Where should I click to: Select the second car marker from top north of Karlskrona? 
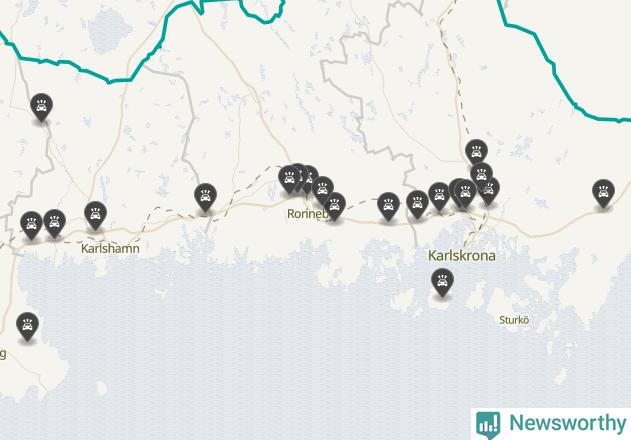tap(481, 176)
